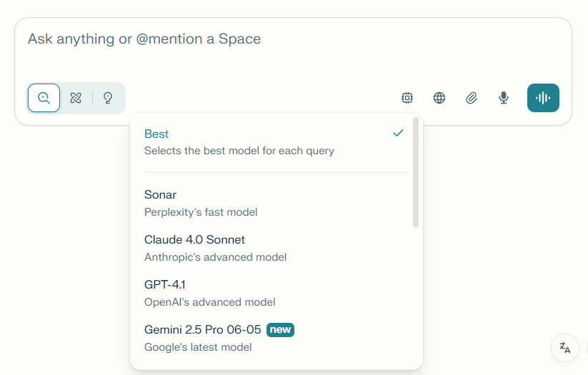Click "Google's latest model" description
The height and width of the screenshot is (375, 588).
198,347
